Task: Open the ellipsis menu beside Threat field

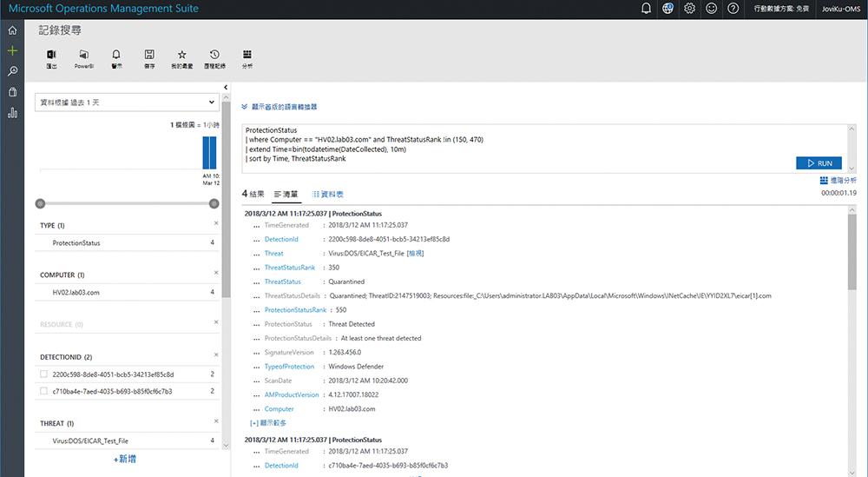Action: click(256, 254)
